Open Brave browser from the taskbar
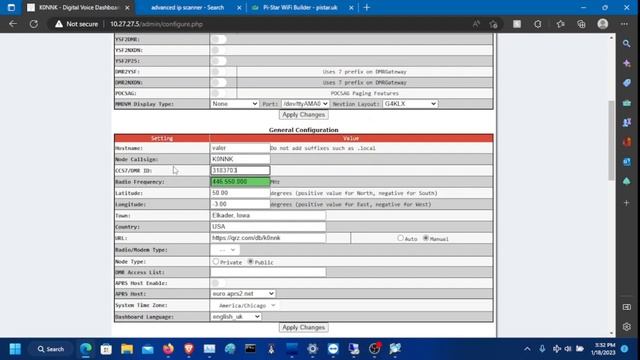Screen dimensions: 640x360 point(189,349)
